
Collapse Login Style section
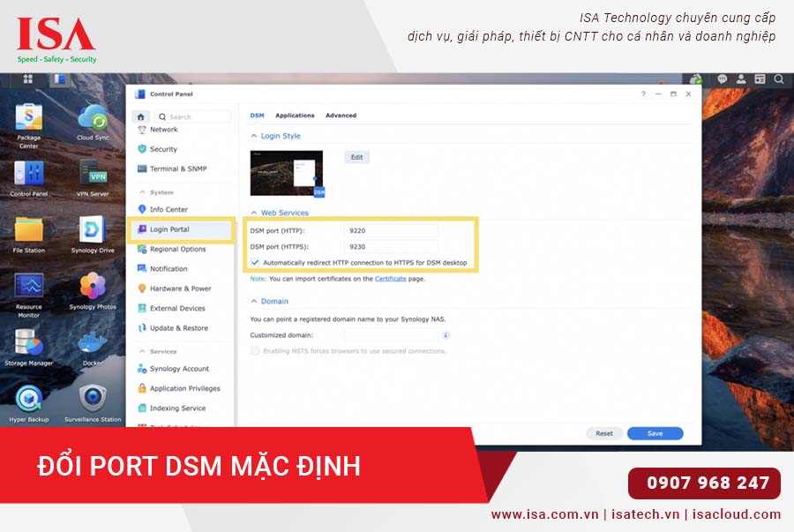pyautogui.click(x=254, y=136)
